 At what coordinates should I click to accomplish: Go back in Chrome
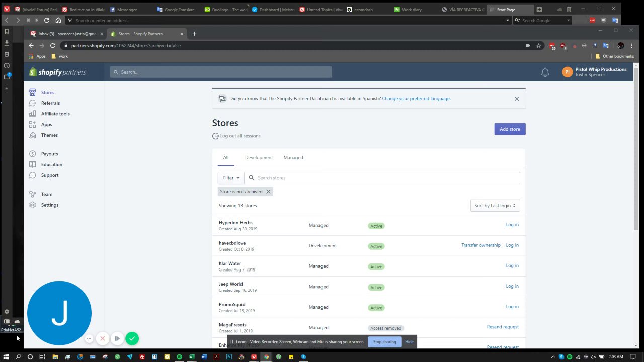[x=31, y=46]
